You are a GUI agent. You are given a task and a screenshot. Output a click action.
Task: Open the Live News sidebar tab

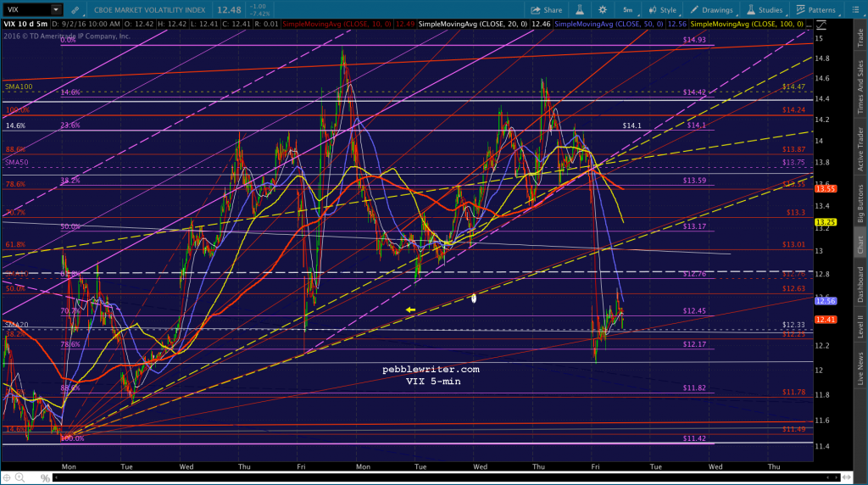860,368
